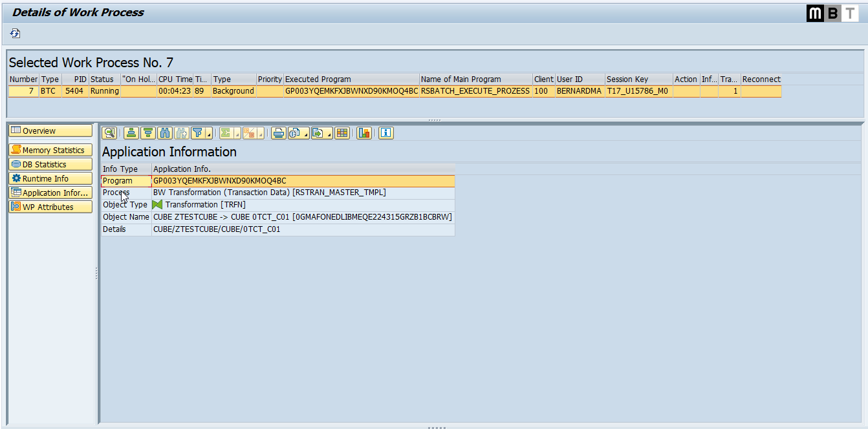The image size is (868, 429).
Task: Click the CPU Time column header
Action: [175, 79]
